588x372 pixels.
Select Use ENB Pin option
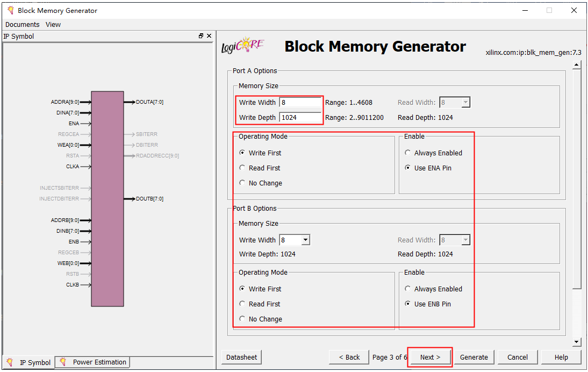tap(408, 304)
